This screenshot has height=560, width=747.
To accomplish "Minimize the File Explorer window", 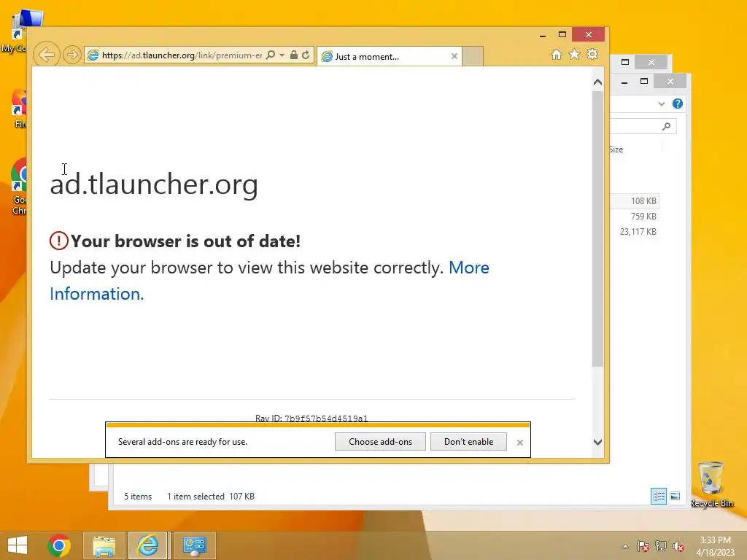I will [x=624, y=82].
